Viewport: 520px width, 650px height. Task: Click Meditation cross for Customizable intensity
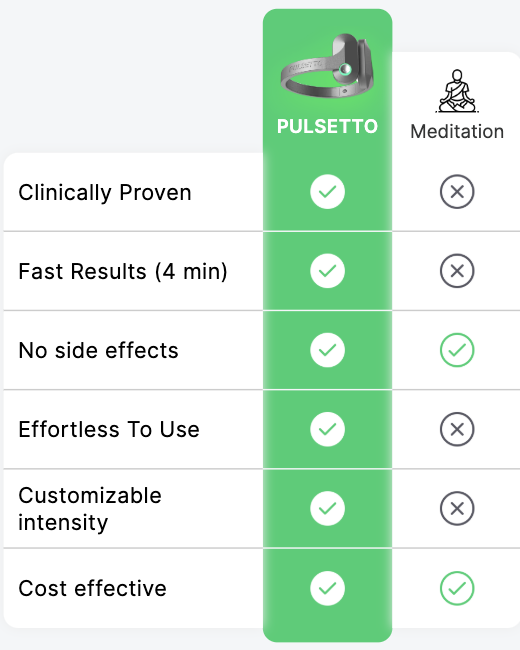[457, 508]
